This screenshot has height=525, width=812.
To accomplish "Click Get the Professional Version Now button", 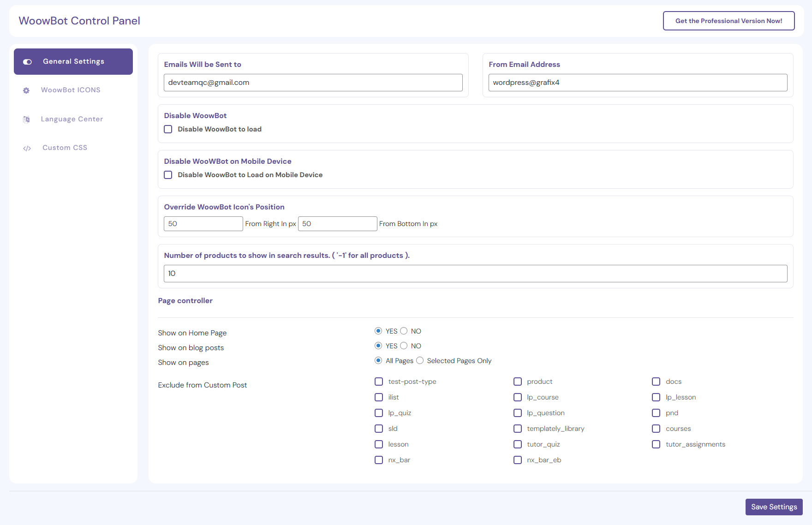I will [x=728, y=21].
